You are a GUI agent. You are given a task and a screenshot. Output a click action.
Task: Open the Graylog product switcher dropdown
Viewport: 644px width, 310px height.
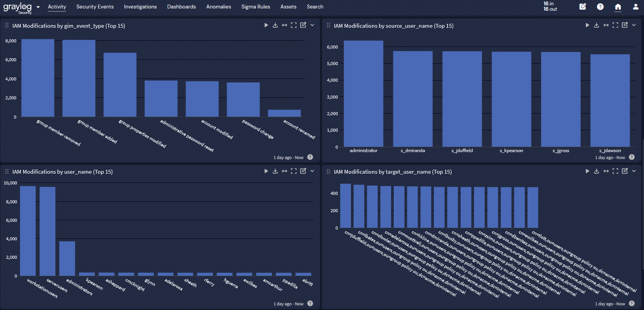38,7
